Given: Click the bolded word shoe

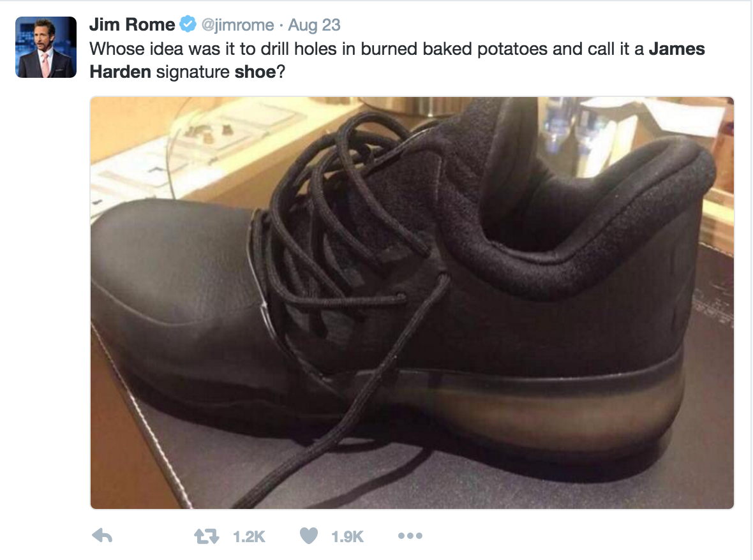Looking at the screenshot, I should coord(255,72).
